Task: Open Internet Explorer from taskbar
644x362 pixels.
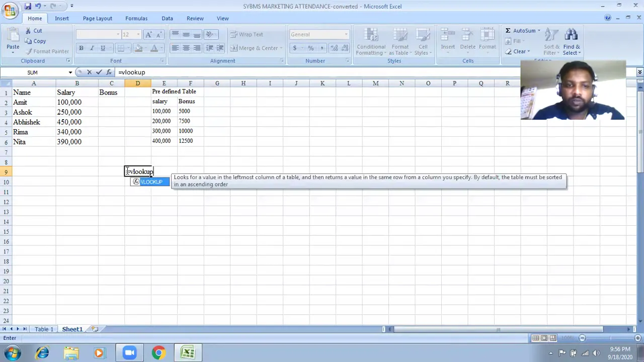Action: [42, 353]
